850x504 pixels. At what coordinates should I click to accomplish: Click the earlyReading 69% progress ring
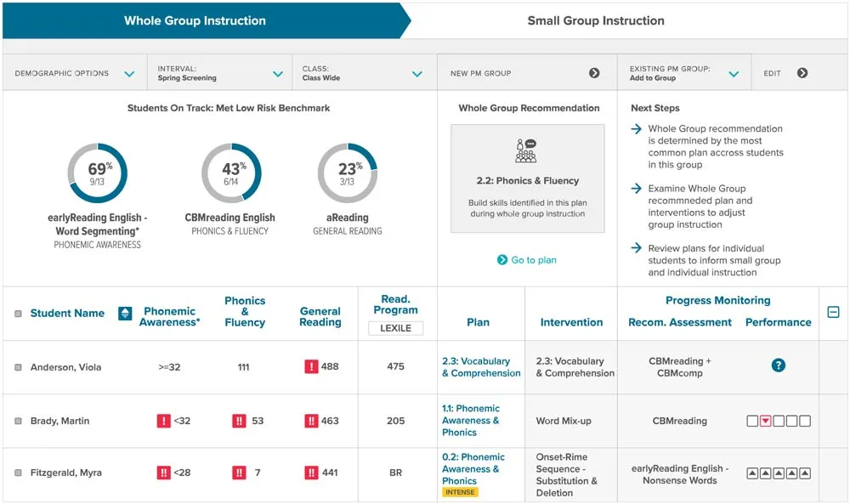[97, 173]
